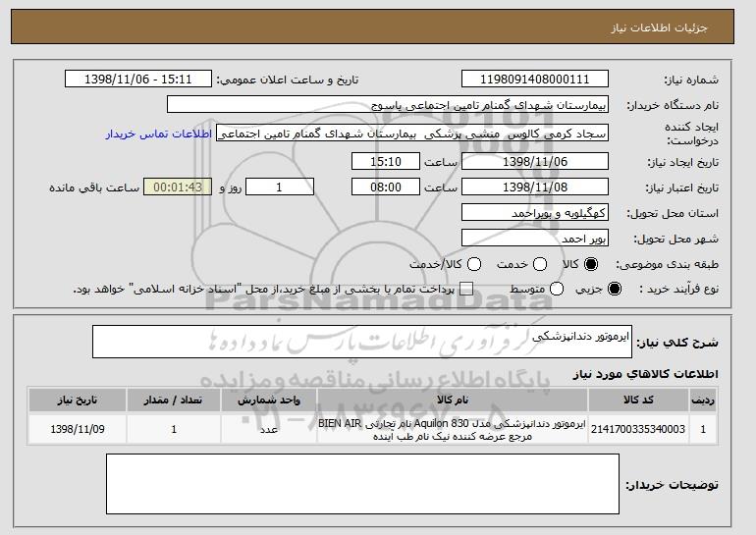This screenshot has height=535, width=756.
Task: Click the validity date 1398/11/08 field
Action: point(535,187)
